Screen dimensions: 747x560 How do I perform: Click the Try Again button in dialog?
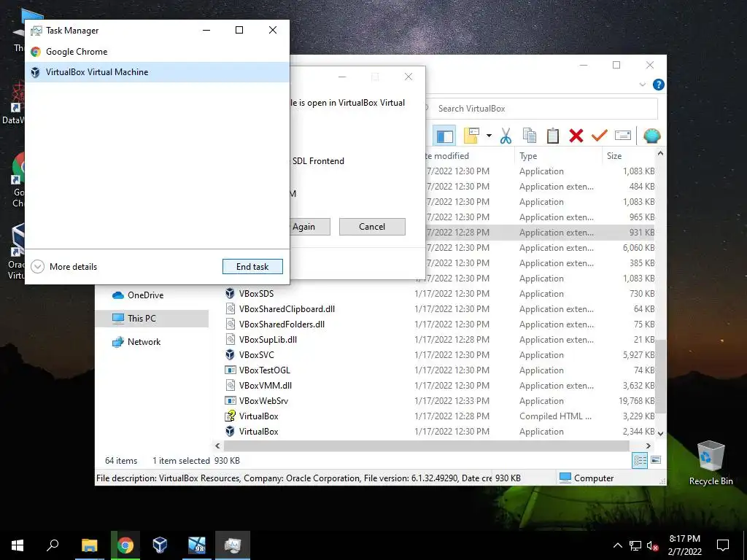pyautogui.click(x=309, y=227)
